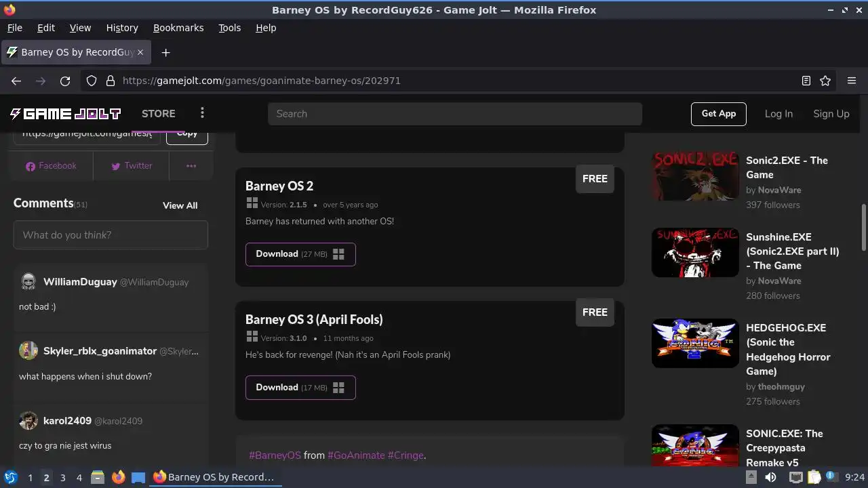Open a new browser tab

[165, 52]
